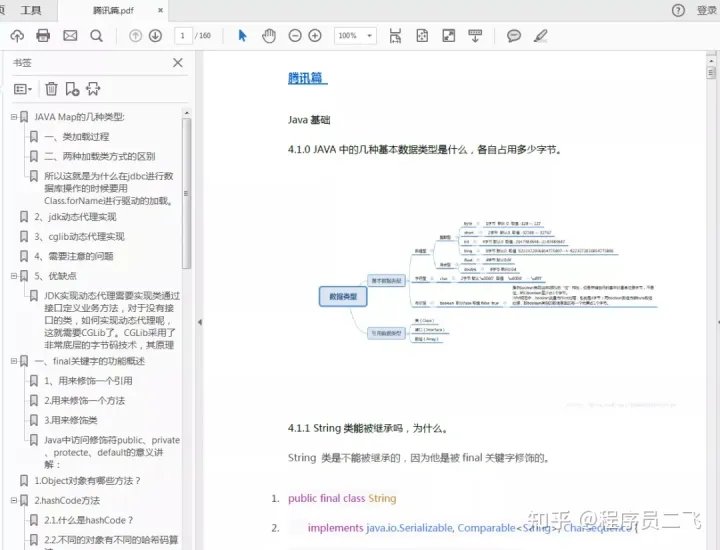Image resolution: width=720 pixels, height=550 pixels.
Task: Click heading 4.1.0 JAVA 中的几种基本数据类型
Action: [425, 150]
